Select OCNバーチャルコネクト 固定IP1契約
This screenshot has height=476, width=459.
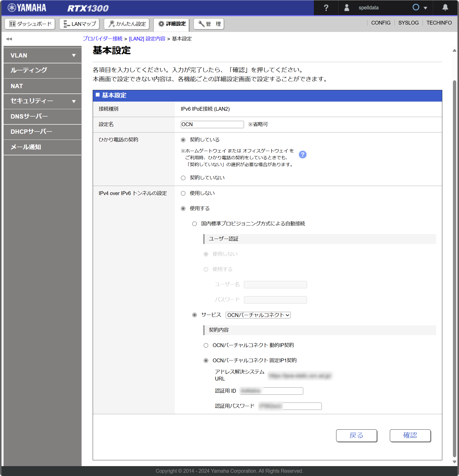pyautogui.click(x=206, y=360)
